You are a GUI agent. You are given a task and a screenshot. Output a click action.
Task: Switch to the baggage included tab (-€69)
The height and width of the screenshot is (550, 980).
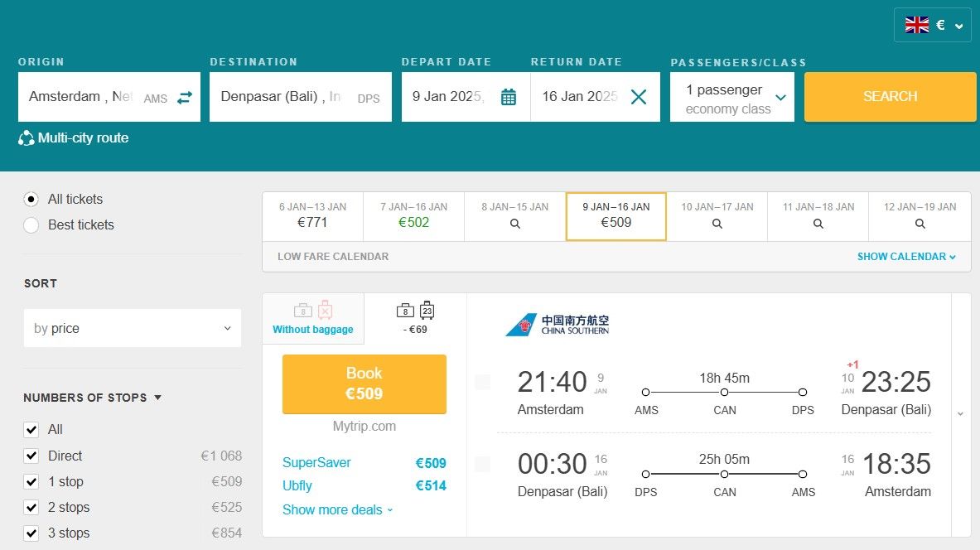tap(416, 319)
